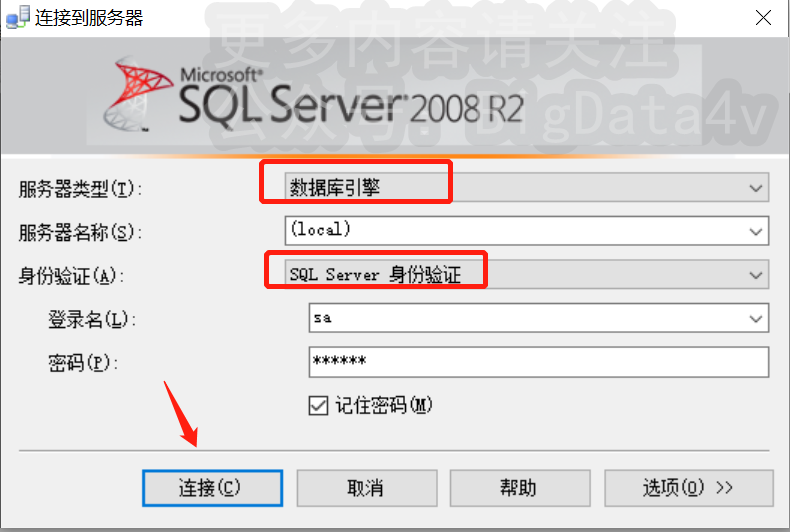Click the 取消 cancel button

click(367, 488)
